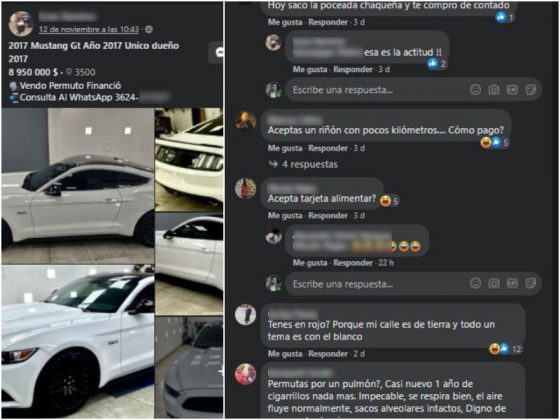Screen dimensions: 560x420
Task: Click the GIF icon in first reply box
Action: coord(512,90)
